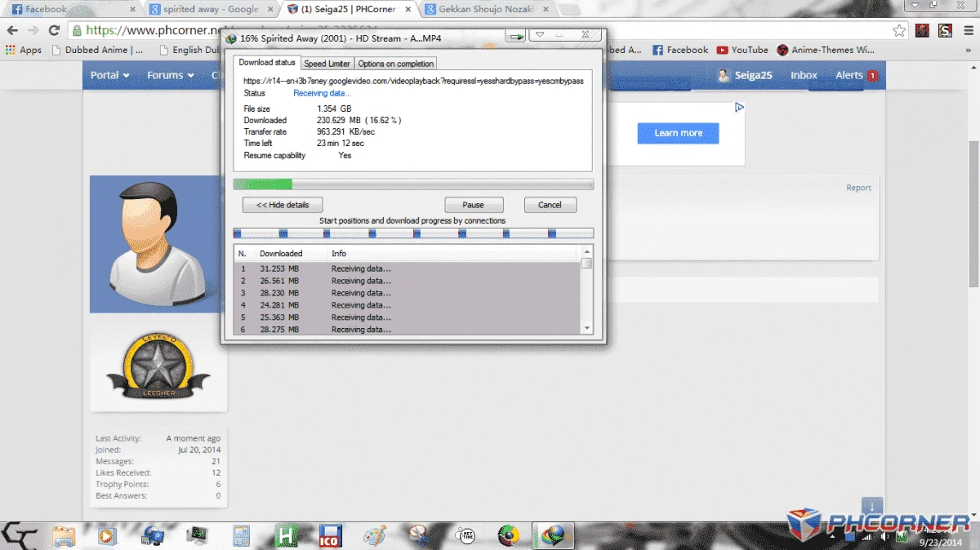
Task: Click the scroll up arrow in connections list
Action: pyautogui.click(x=586, y=251)
